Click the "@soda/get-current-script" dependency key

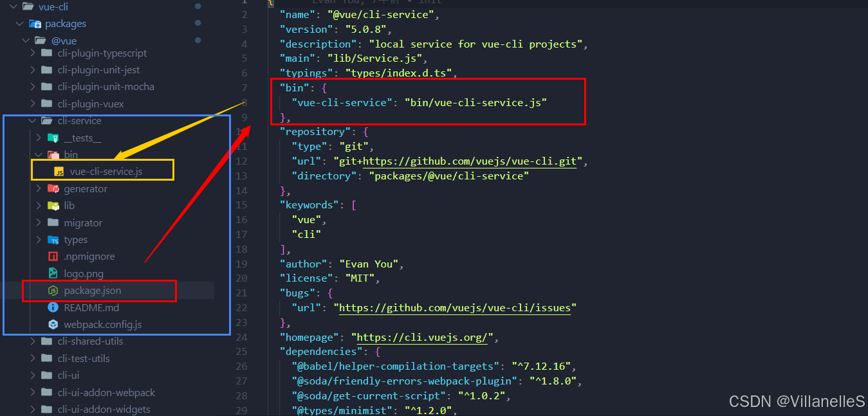coord(369,396)
